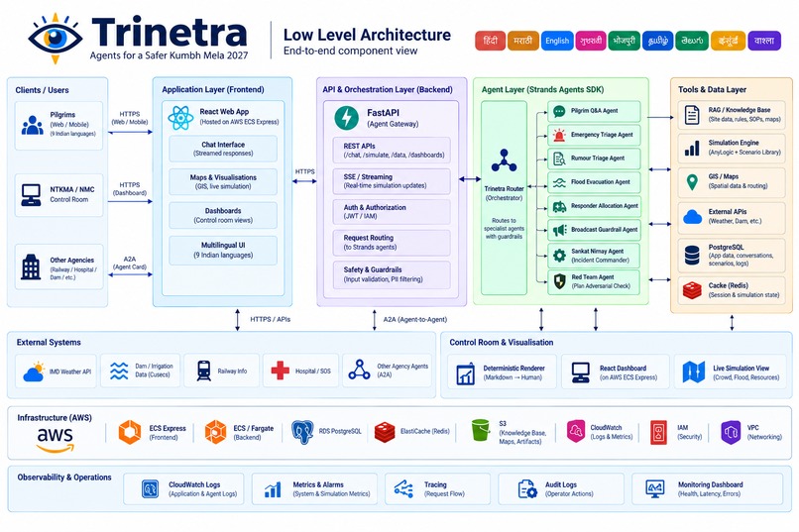Click the S3 green bucket icon
The width and height of the screenshot is (799, 532).
pos(480,430)
